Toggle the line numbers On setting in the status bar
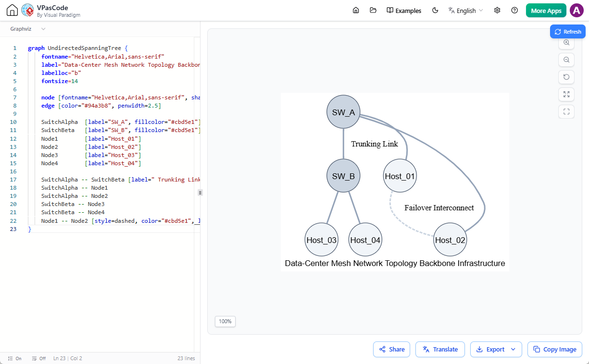The image size is (589, 364). 15,358
